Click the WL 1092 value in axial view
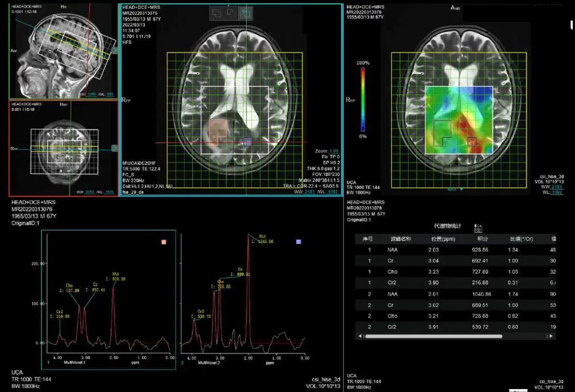575x392 pixels. point(332,192)
